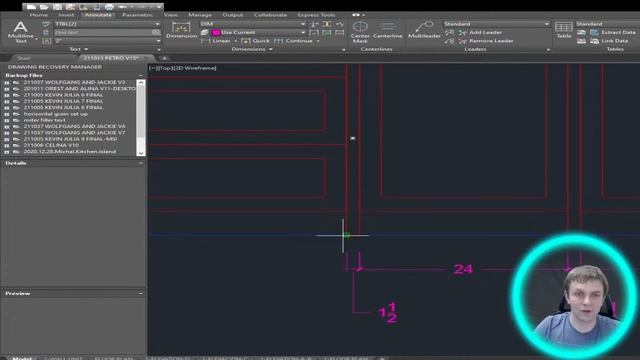Switch to the Start file tab
The height and width of the screenshot is (360, 640).
click(24, 58)
